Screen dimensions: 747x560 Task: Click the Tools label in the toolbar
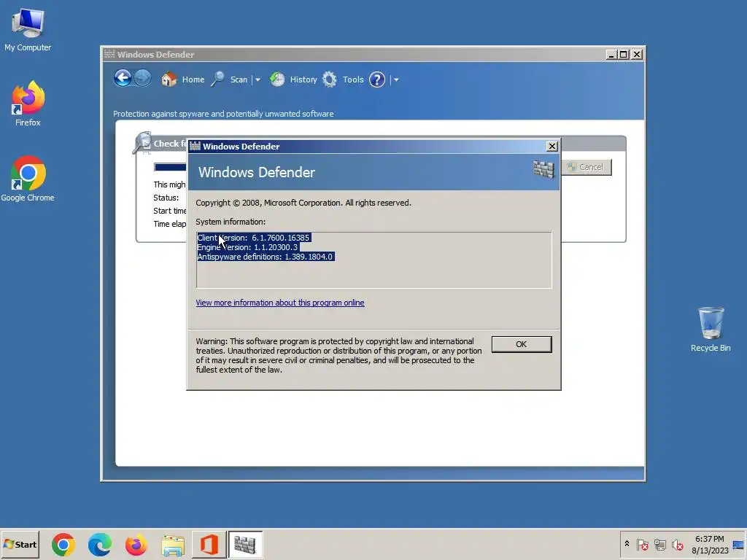click(x=353, y=79)
